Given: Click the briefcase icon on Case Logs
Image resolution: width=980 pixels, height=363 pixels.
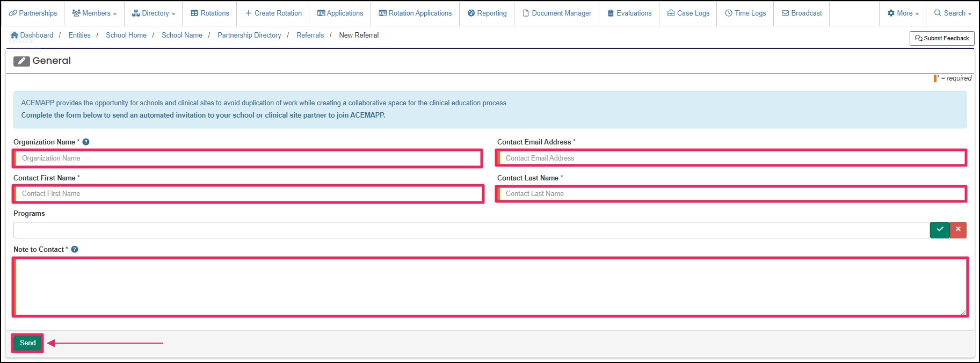Looking at the screenshot, I should click(x=671, y=13).
